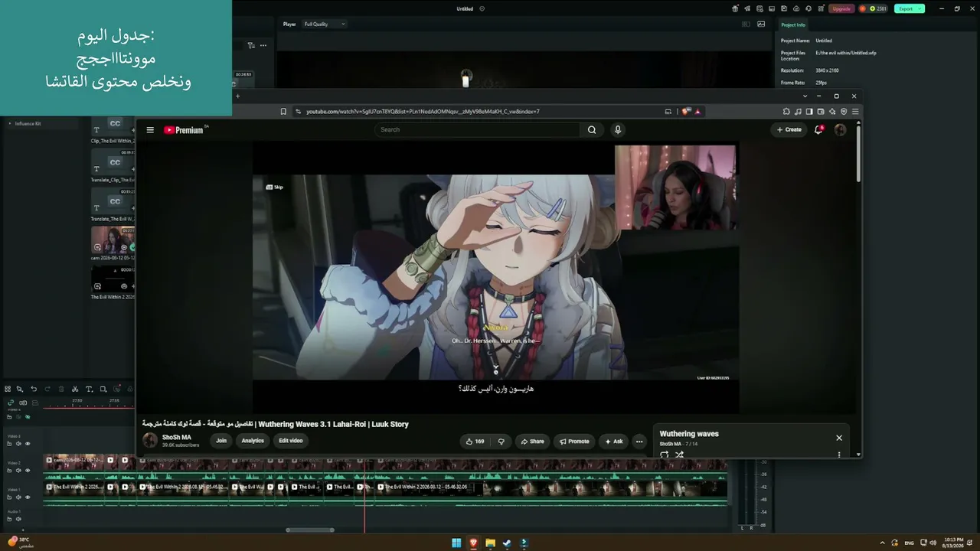Screen dimensions: 980x551
Task: Bookmark the page in the browser address bar
Action: (283, 112)
